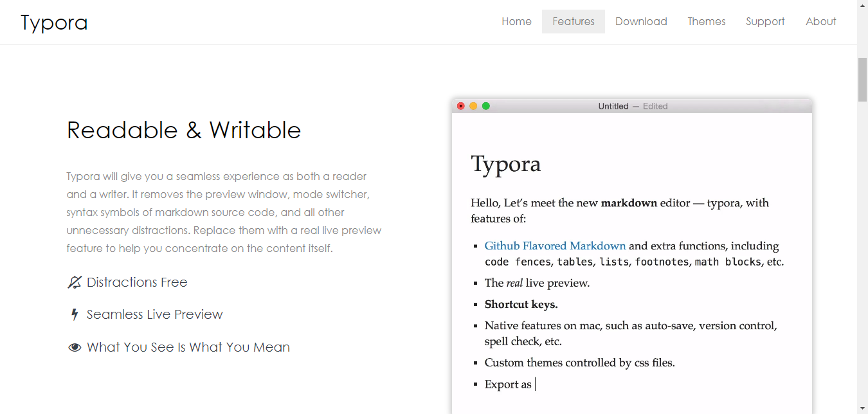This screenshot has height=414, width=868.
Task: Expand the Support navigation section
Action: click(x=764, y=21)
